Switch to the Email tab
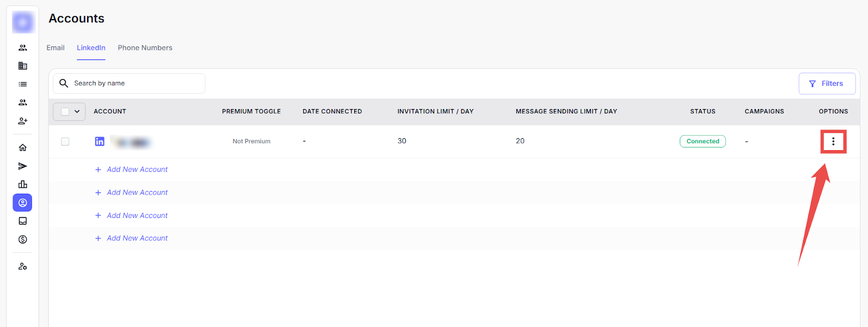The width and height of the screenshot is (868, 327). [x=55, y=48]
